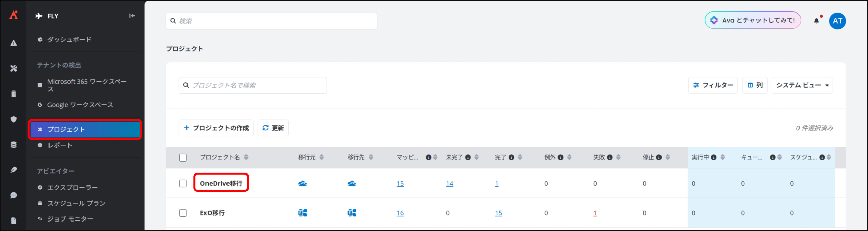Collapse the FLY sidebar with arrow icon
This screenshot has height=231, width=868.
[x=132, y=16]
